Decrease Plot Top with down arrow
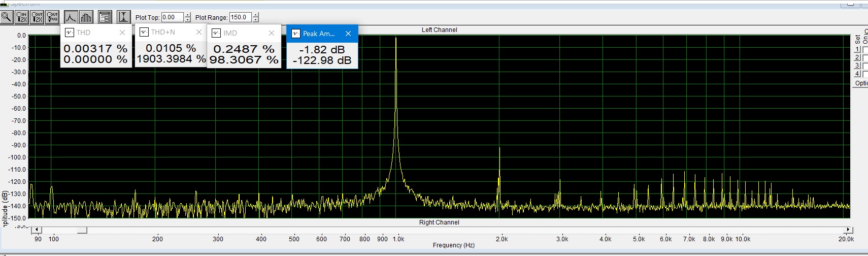 click(187, 20)
